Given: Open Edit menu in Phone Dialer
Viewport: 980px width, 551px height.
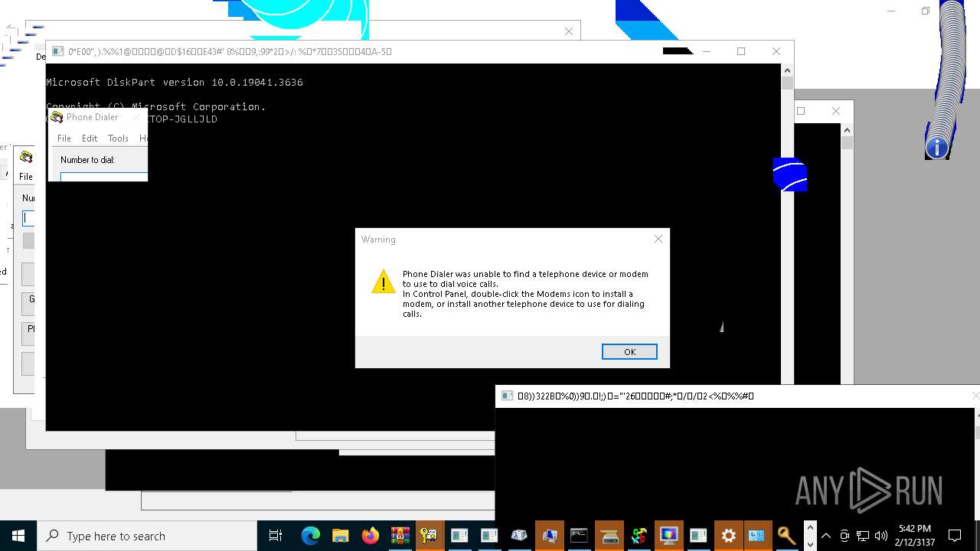Looking at the screenshot, I should coord(90,139).
